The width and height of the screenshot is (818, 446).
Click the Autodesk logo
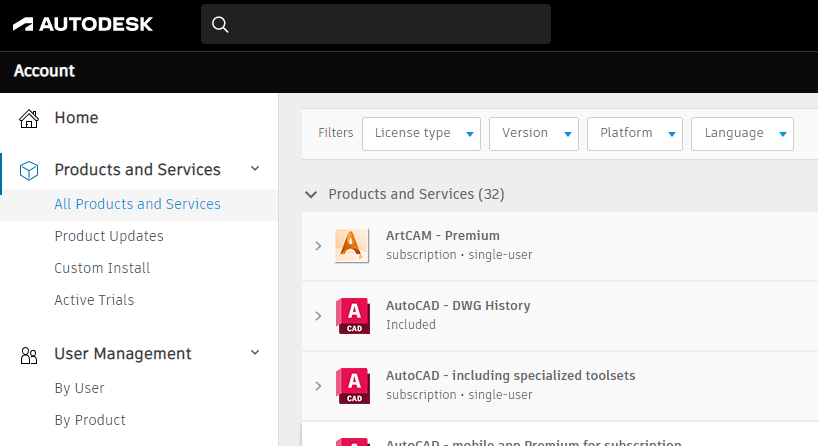coord(83,24)
